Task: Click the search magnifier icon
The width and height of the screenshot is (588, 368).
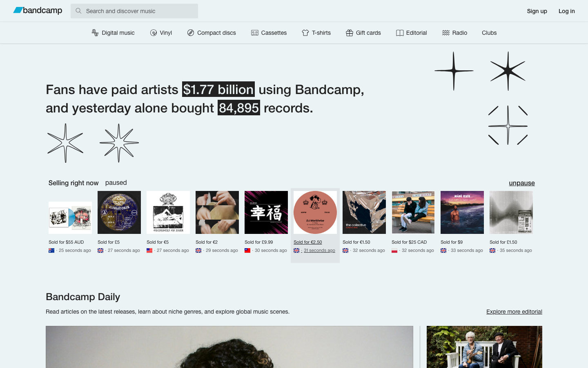Action: tap(78, 11)
